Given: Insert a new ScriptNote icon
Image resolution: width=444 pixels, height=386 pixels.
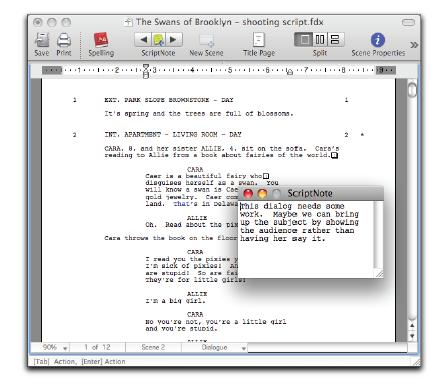Looking at the screenshot, I should pyautogui.click(x=159, y=40).
